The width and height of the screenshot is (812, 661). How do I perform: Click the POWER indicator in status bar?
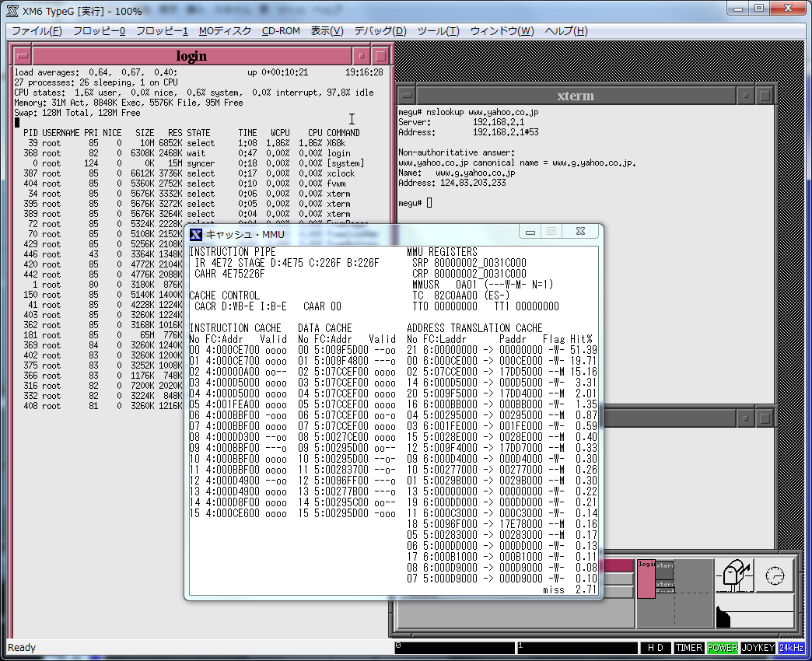(x=723, y=648)
